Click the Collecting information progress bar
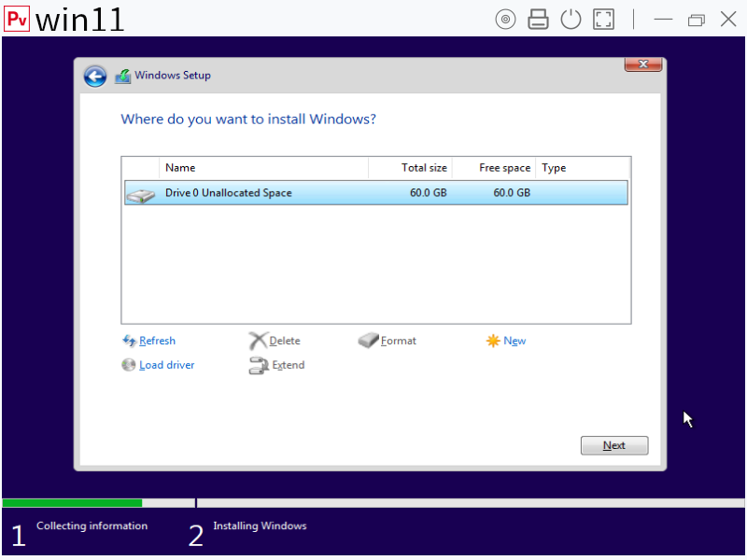The image size is (747, 560). pyautogui.click(x=98, y=503)
